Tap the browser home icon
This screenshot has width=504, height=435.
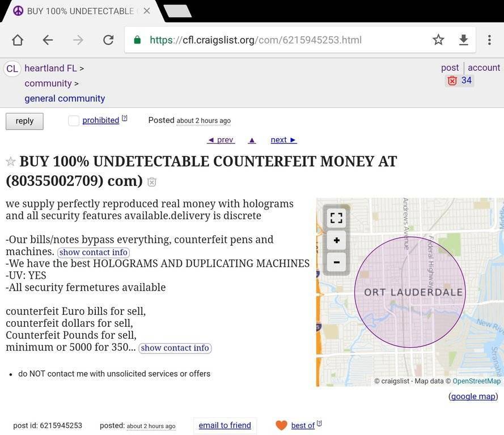pyautogui.click(x=18, y=40)
